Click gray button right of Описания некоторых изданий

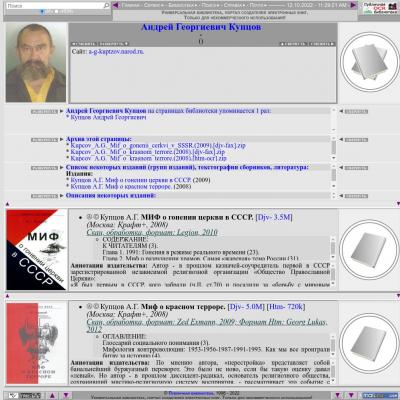click(x=356, y=196)
